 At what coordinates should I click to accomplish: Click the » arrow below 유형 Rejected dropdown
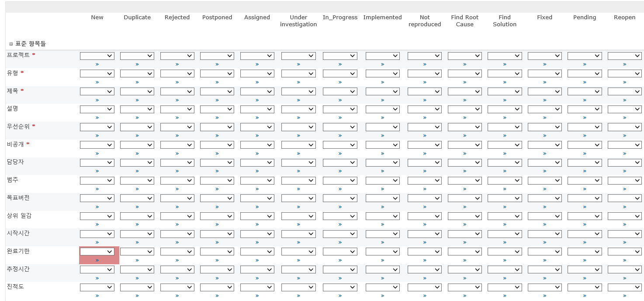(x=177, y=82)
